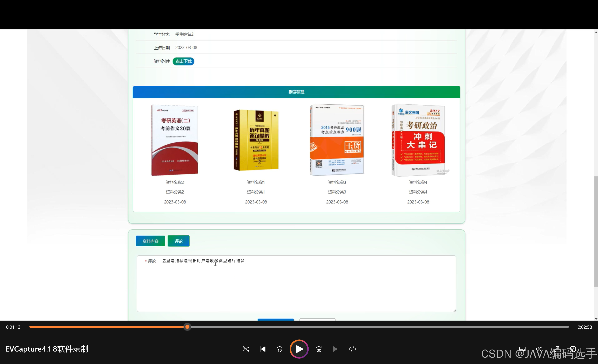Viewport: 598px width, 364px height.
Task: Open the 2015考研政治 900题 book thumbnail
Action: 337,140
